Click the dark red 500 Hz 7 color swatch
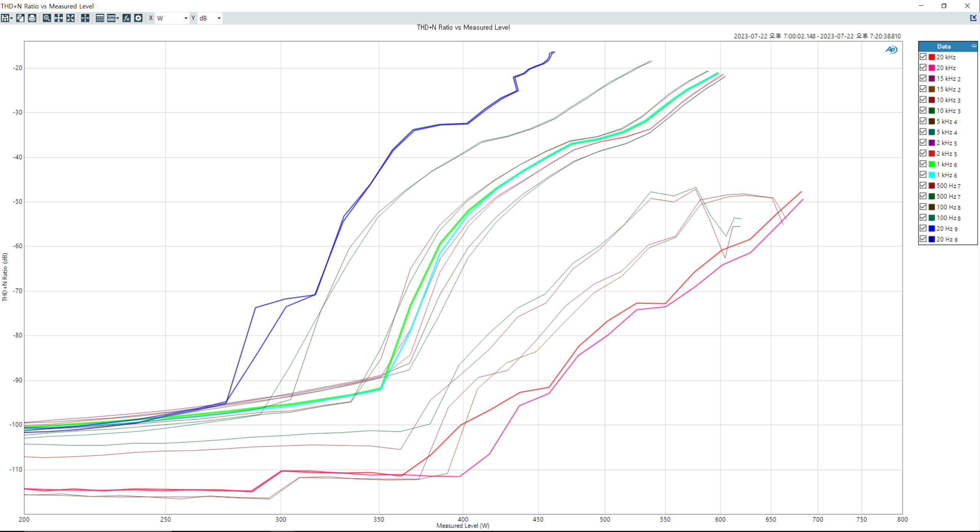 (932, 186)
